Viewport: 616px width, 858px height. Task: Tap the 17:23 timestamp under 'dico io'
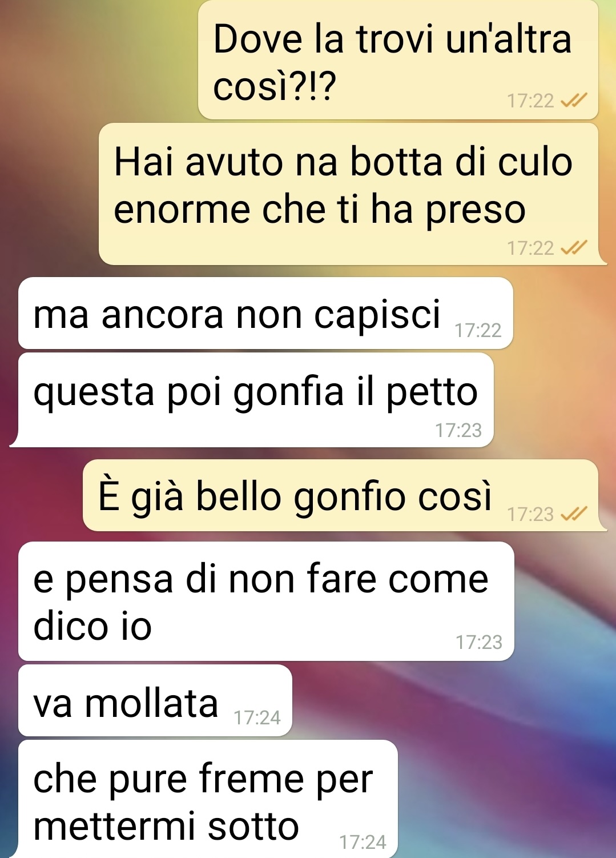click(x=478, y=642)
